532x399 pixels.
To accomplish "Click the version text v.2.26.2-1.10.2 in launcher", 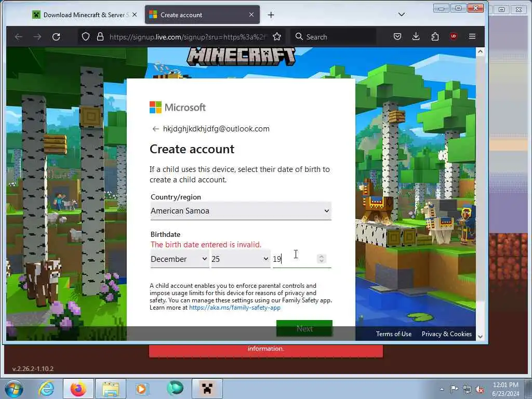I will coord(33,369).
